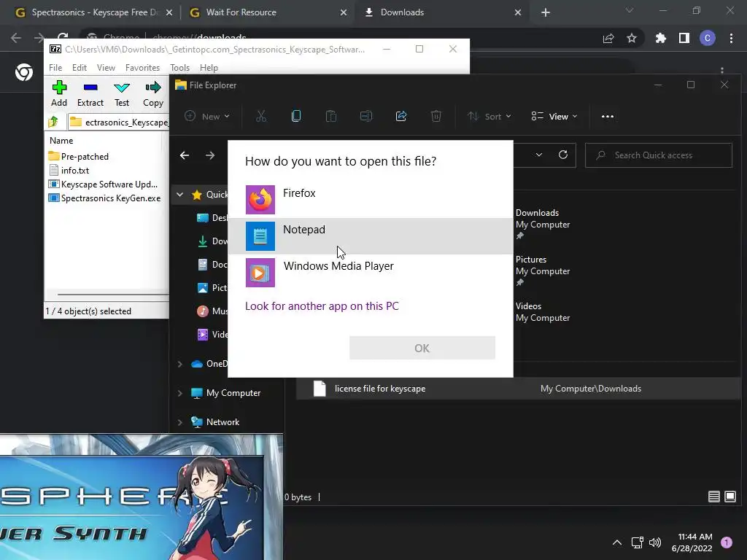The height and width of the screenshot is (560, 747).
Task: Switch to Wait For Resource tab
Action: click(x=268, y=12)
